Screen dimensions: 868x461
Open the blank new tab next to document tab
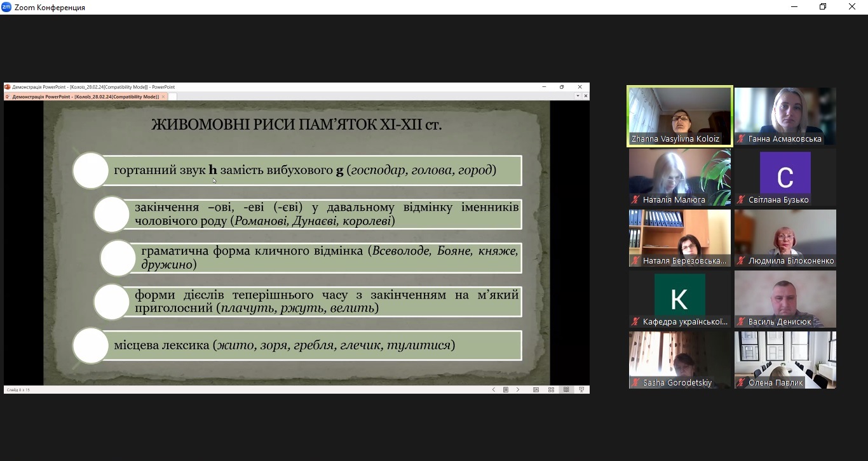click(x=172, y=97)
